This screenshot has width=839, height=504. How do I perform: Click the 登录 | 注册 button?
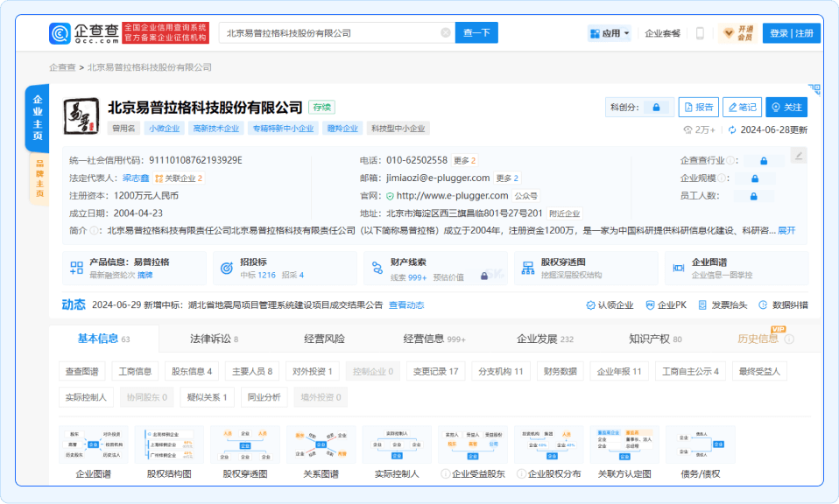click(792, 33)
